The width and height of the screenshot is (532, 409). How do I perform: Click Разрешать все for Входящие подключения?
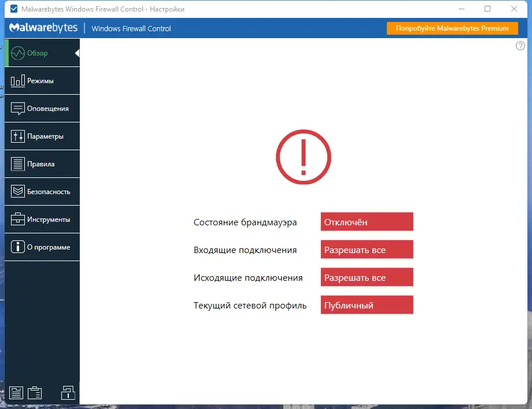367,250
